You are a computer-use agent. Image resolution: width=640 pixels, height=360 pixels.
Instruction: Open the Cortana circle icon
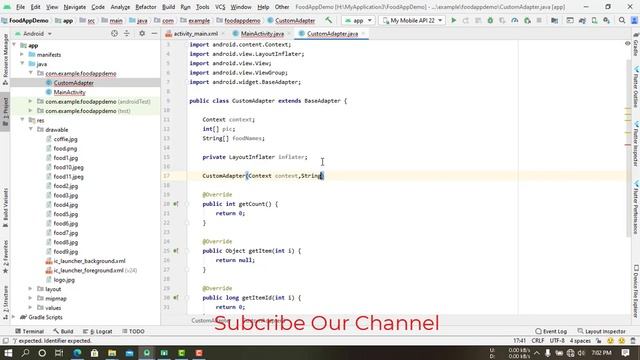coord(42,353)
